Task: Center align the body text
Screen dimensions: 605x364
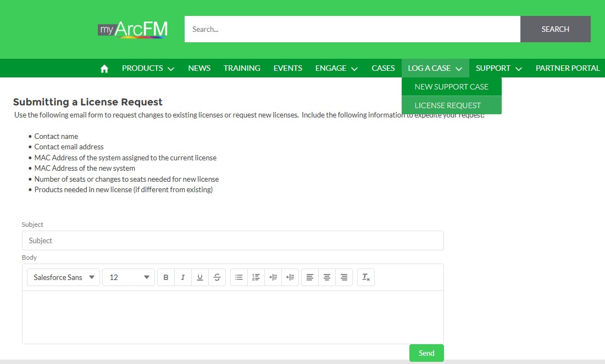Action: (x=327, y=277)
